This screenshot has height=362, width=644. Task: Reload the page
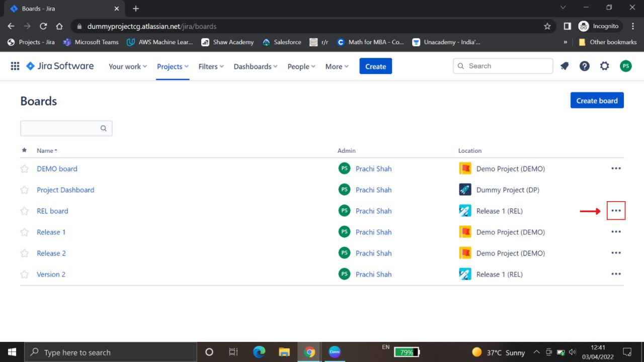(43, 26)
